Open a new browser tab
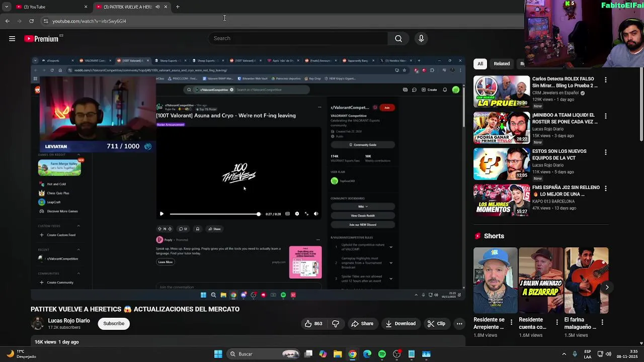 pos(178,7)
